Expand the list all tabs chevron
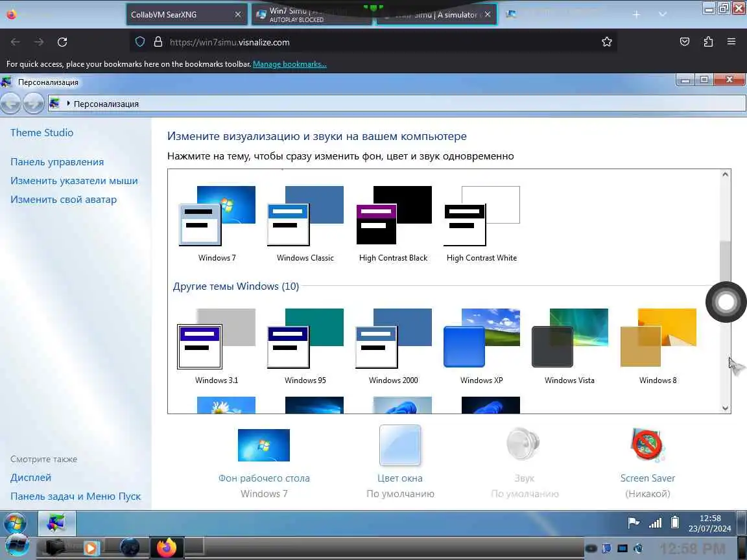The image size is (747, 560). [662, 14]
